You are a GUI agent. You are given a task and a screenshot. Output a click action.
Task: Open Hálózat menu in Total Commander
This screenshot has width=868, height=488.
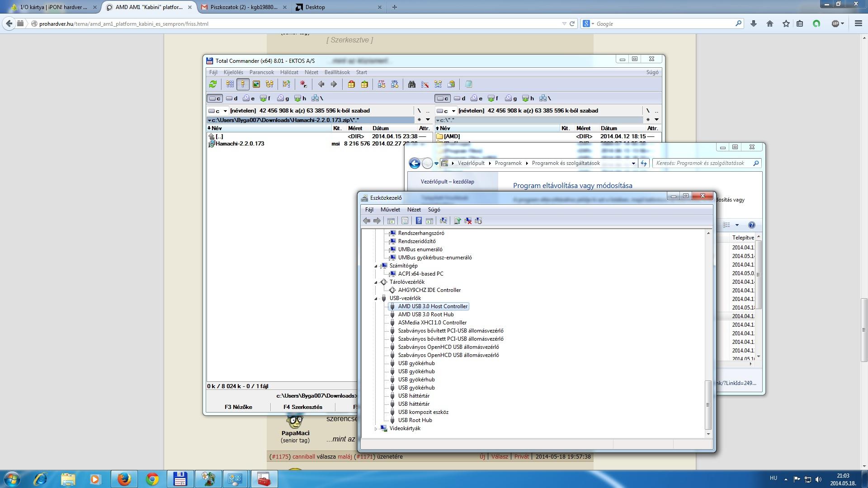[x=289, y=72]
